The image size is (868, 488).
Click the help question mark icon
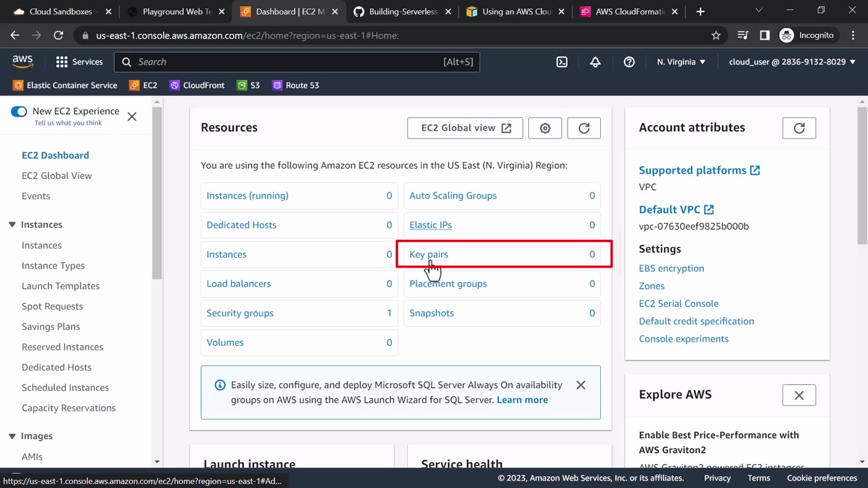click(629, 62)
